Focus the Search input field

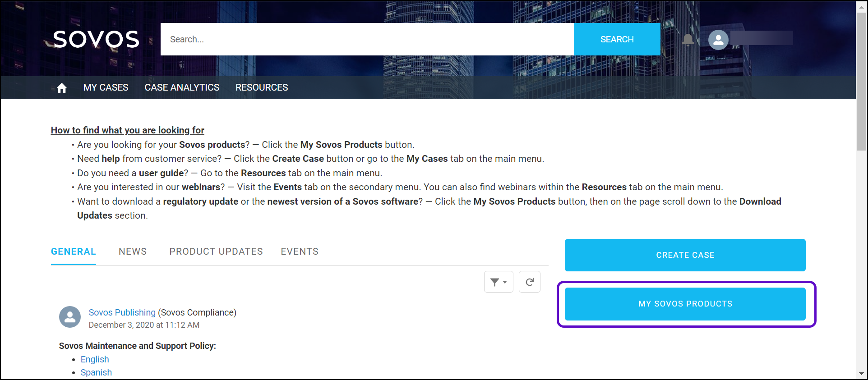tap(367, 39)
